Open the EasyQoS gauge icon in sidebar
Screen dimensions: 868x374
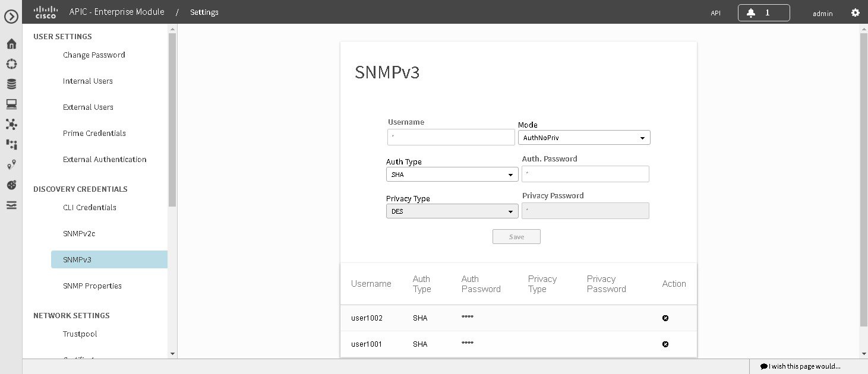[11, 185]
